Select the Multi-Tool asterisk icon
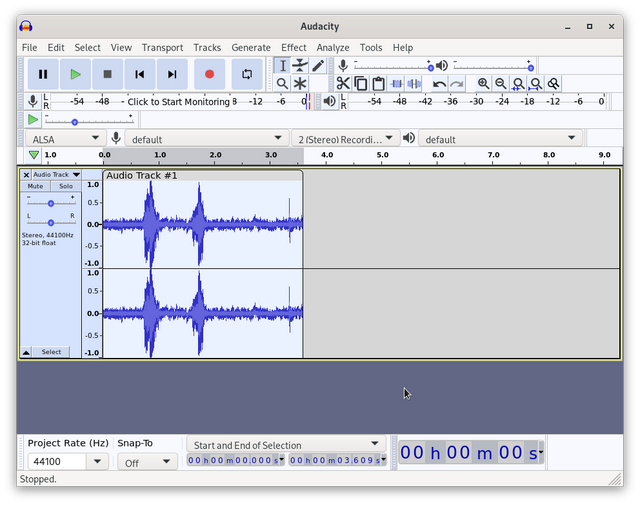640x505 pixels. [300, 84]
